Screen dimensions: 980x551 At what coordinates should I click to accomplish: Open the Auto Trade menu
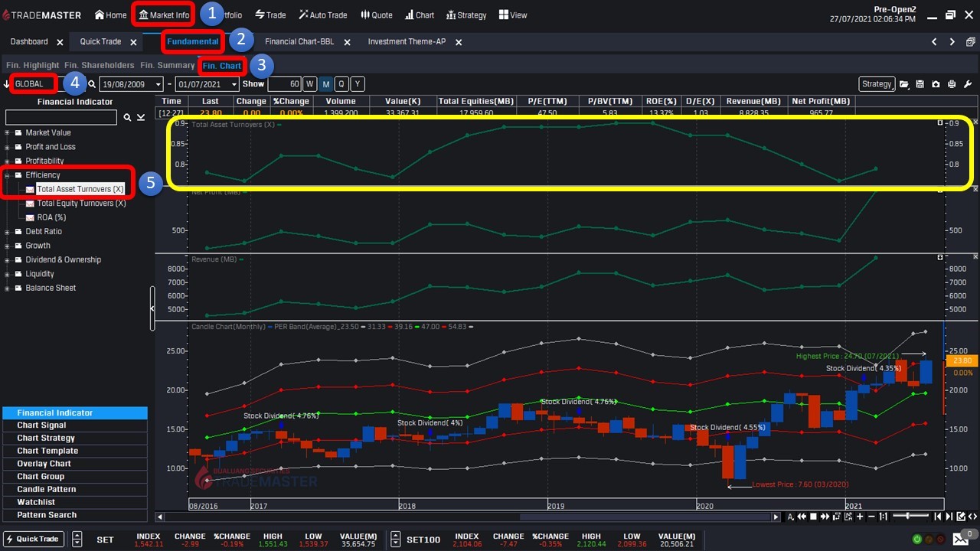coord(322,15)
